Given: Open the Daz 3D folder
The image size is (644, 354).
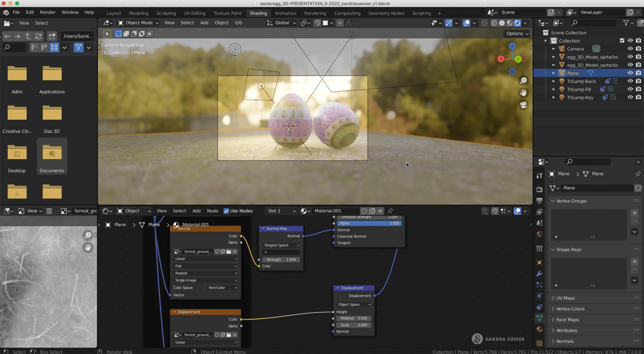Looking at the screenshot, I should click(52, 119).
